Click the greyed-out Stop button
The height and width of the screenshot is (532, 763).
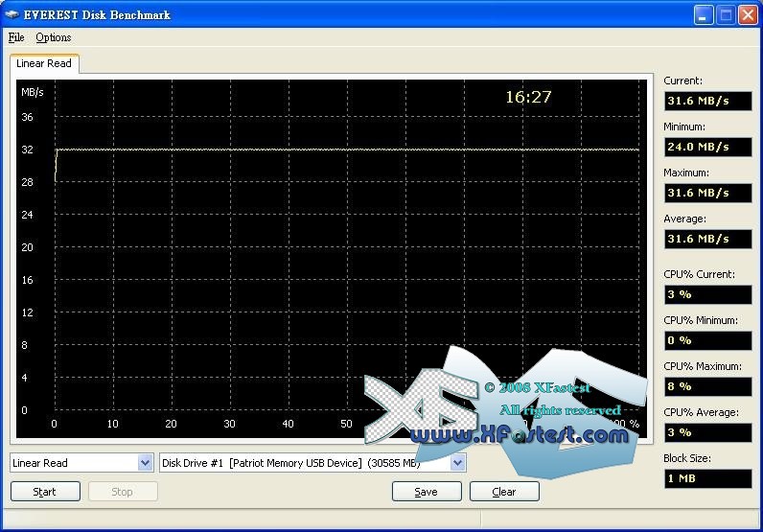coord(123,492)
